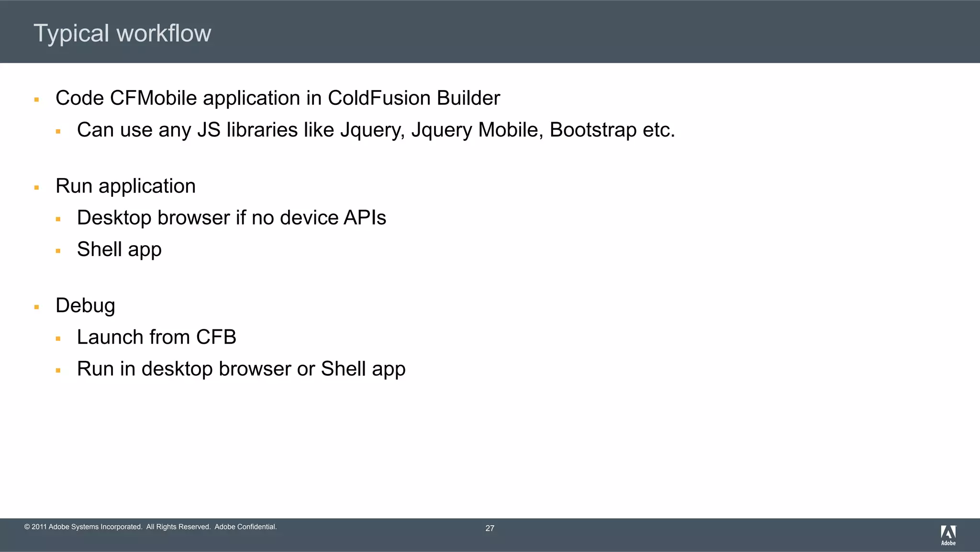This screenshot has height=552, width=980.
Task: Click the orange bullet before "Run application"
Action: tap(36, 188)
